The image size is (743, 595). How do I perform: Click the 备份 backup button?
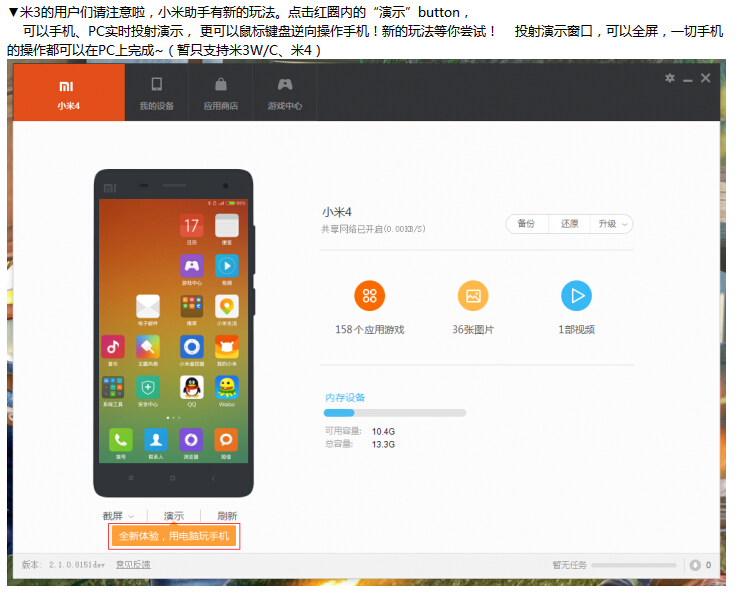coord(526,224)
